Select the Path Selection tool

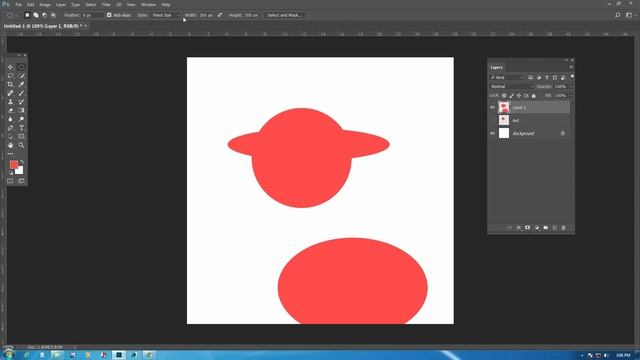[x=11, y=136]
